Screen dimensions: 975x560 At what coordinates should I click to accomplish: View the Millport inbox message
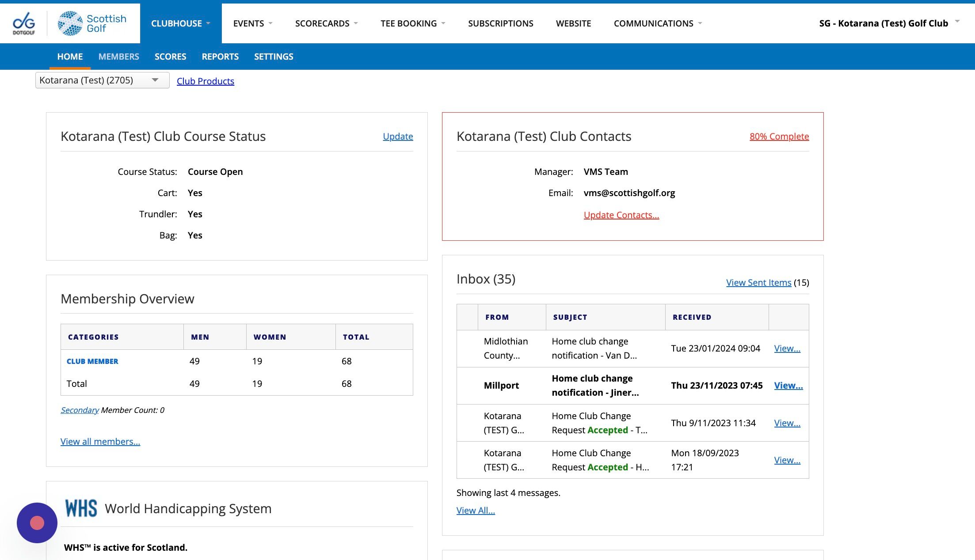pyautogui.click(x=788, y=386)
